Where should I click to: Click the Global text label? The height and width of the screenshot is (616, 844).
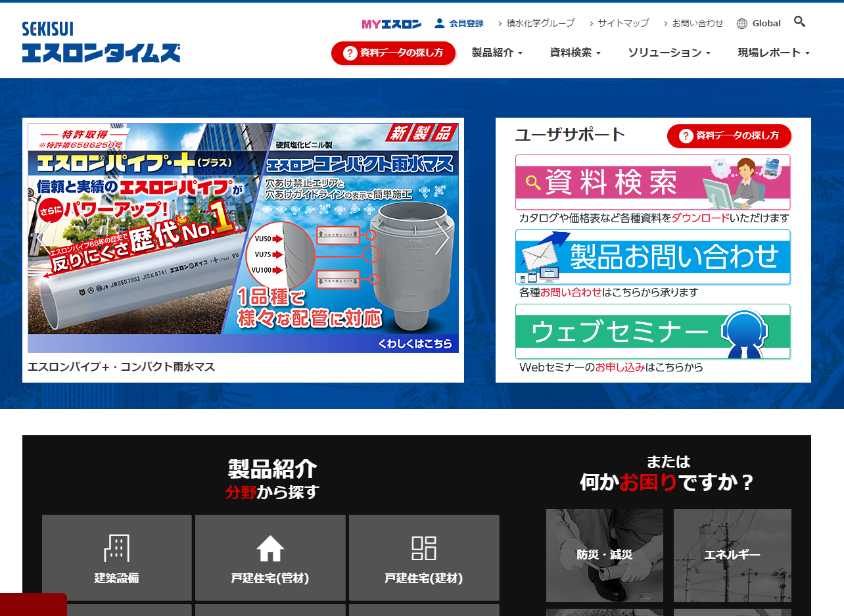click(x=766, y=24)
